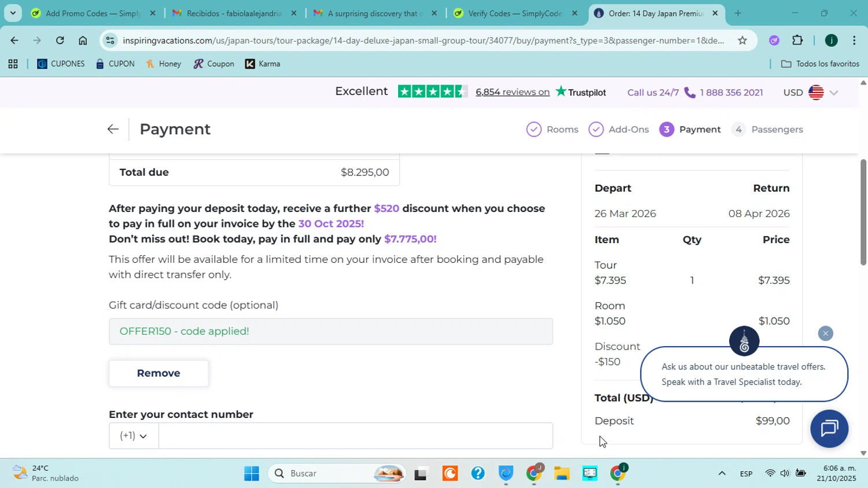Open the ESP language indicator
This screenshot has width=868, height=488.
click(746, 474)
